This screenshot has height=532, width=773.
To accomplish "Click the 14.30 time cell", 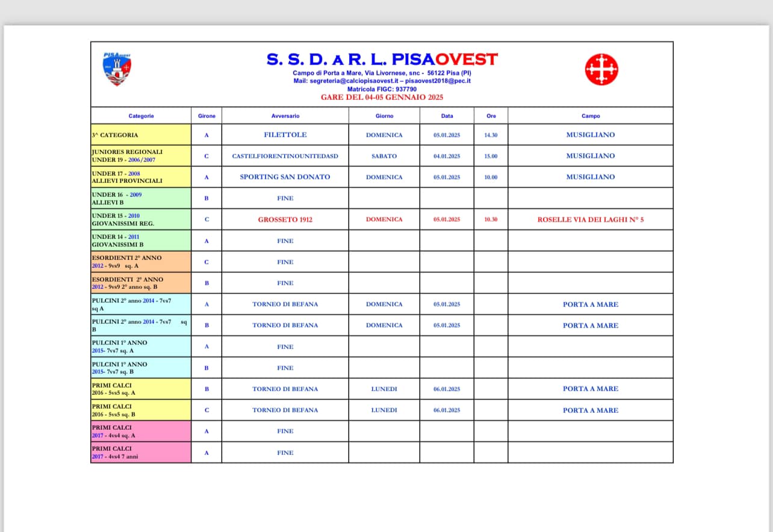I will [x=491, y=135].
